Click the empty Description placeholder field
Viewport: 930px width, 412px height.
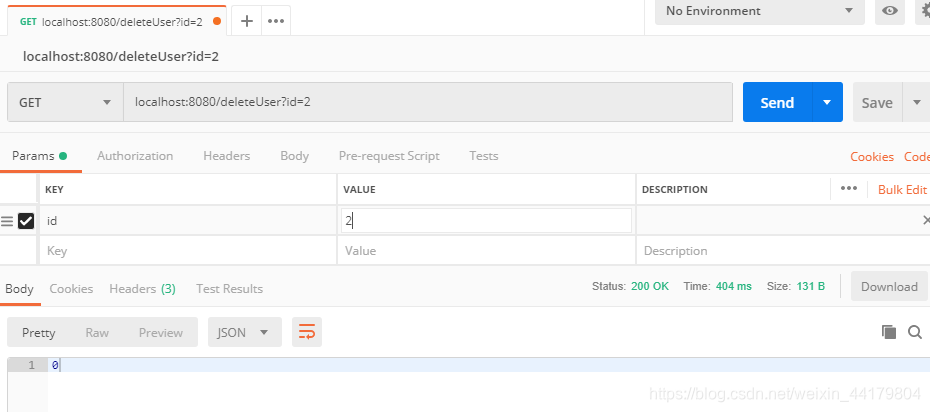point(783,251)
